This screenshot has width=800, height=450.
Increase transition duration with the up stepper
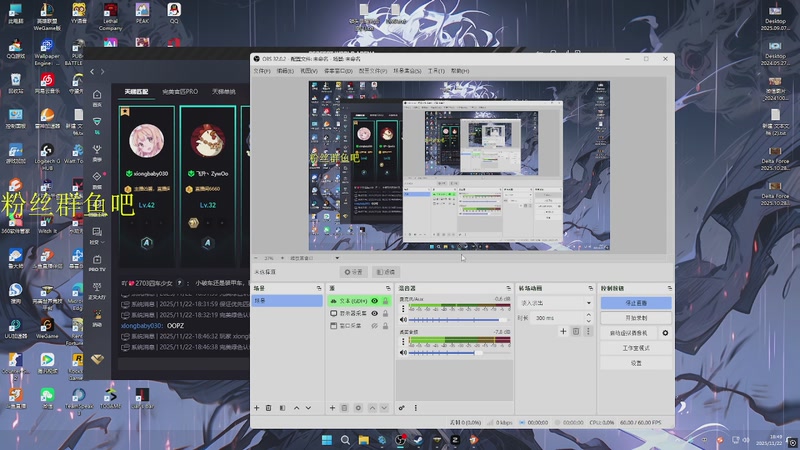(x=588, y=315)
